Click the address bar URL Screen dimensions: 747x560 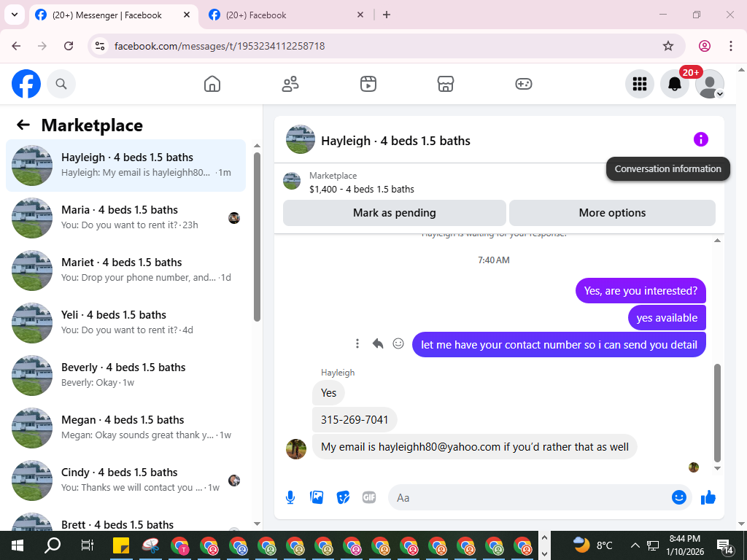[x=220, y=46]
